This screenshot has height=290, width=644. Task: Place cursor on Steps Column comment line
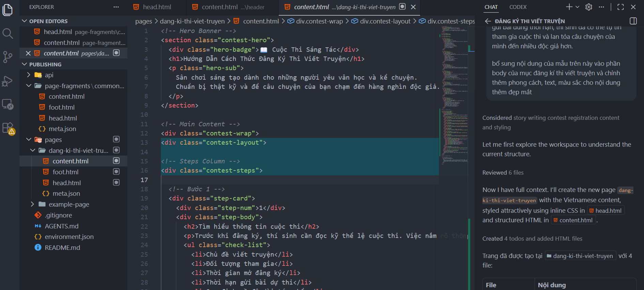click(x=200, y=161)
